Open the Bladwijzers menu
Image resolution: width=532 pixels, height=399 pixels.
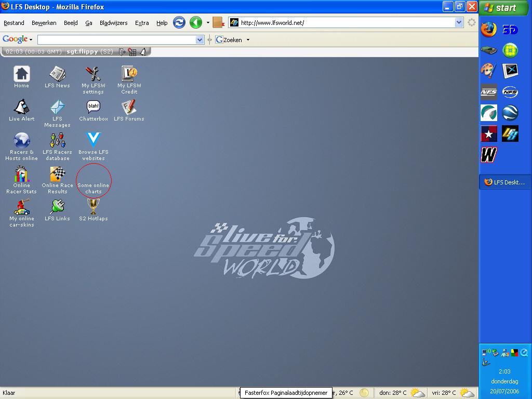(114, 23)
